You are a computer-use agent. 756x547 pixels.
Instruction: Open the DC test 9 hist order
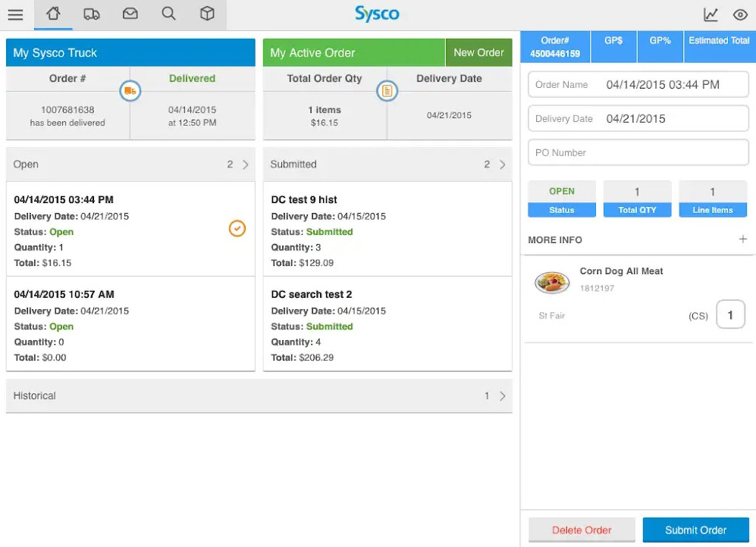tap(387, 230)
